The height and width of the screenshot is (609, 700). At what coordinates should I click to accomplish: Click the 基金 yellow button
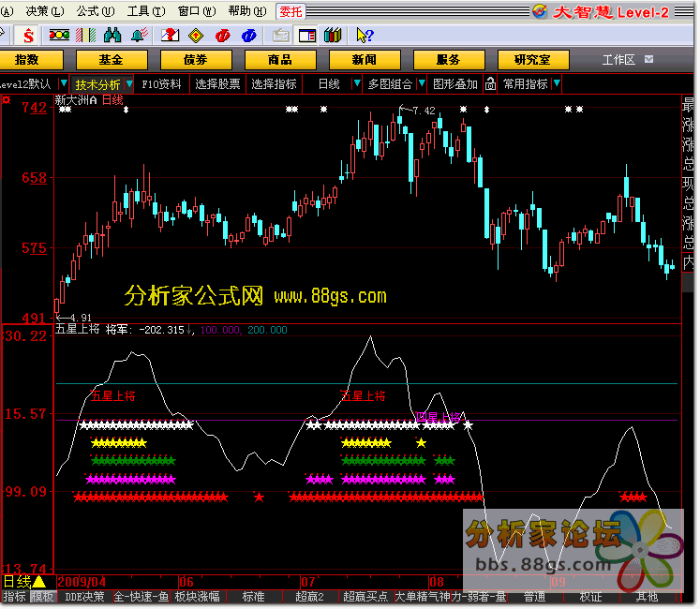click(112, 59)
